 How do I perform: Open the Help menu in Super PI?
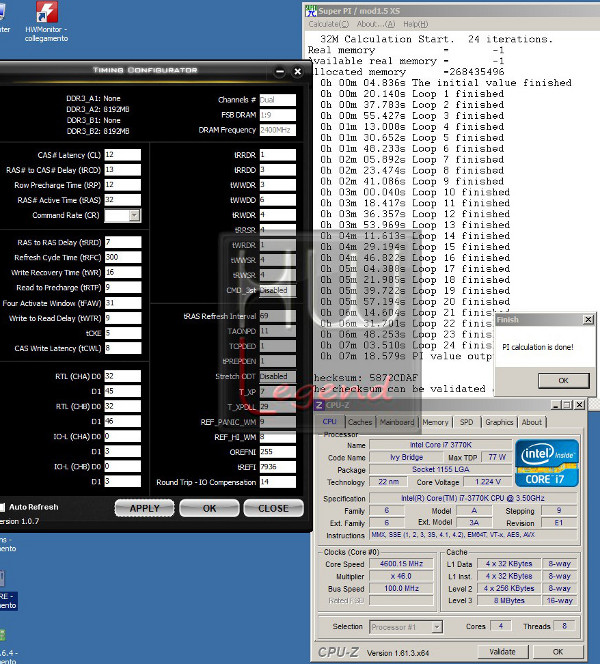point(415,24)
